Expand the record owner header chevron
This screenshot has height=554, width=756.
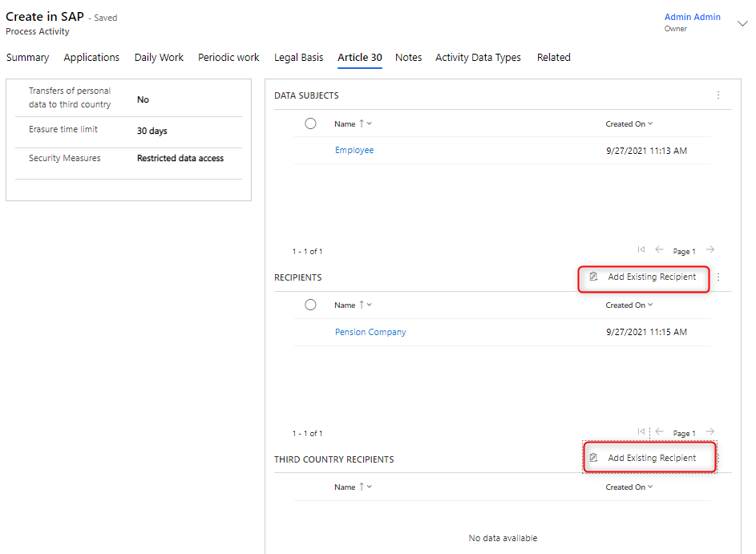click(742, 23)
